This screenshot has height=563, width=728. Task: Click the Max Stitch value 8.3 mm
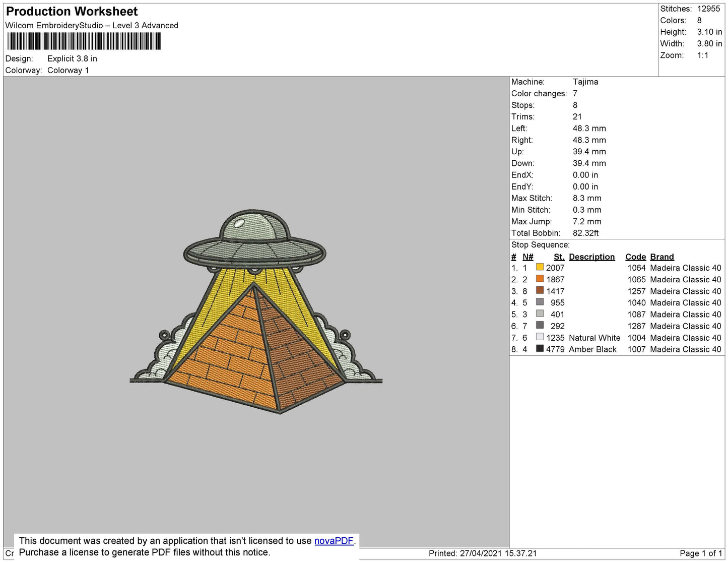point(587,198)
